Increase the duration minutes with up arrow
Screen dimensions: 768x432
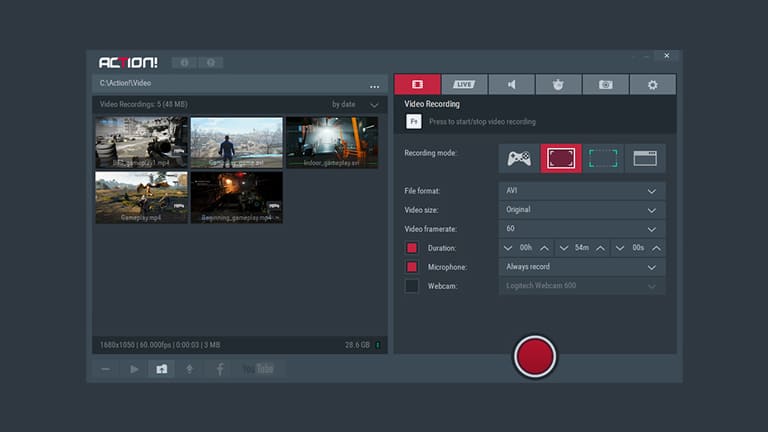(600, 248)
